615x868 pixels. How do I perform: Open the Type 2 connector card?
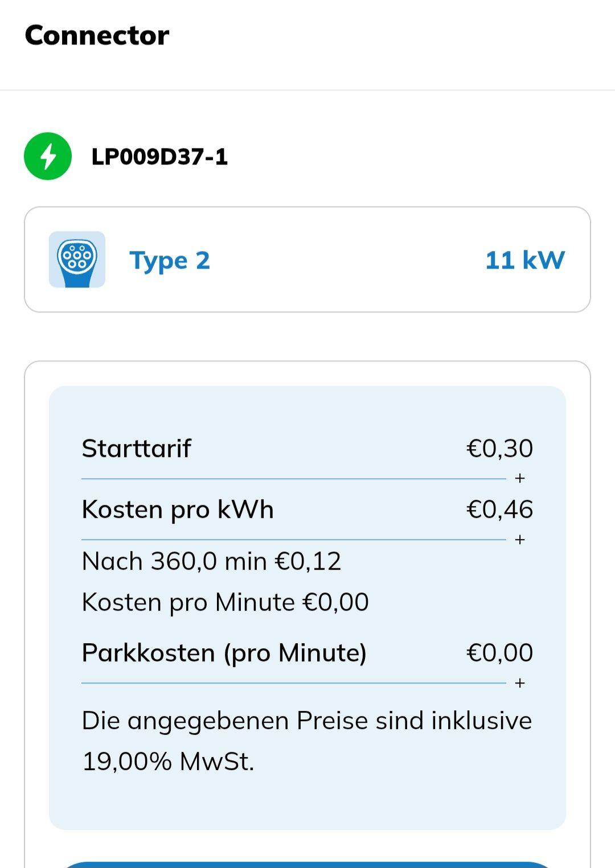click(307, 260)
